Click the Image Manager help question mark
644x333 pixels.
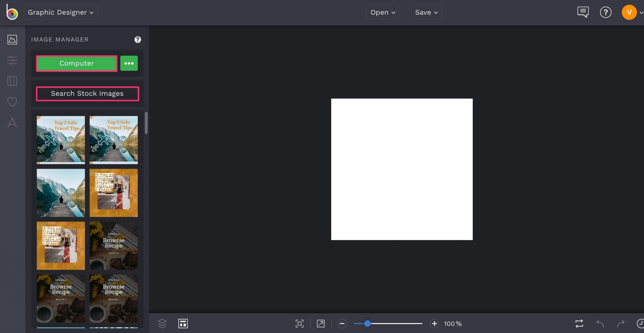[137, 39]
